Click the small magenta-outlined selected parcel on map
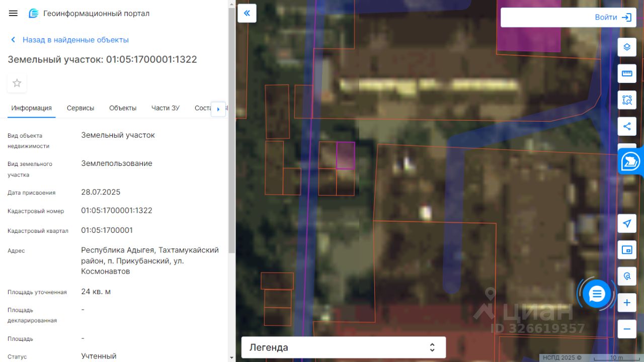The height and width of the screenshot is (362, 644). point(346,155)
